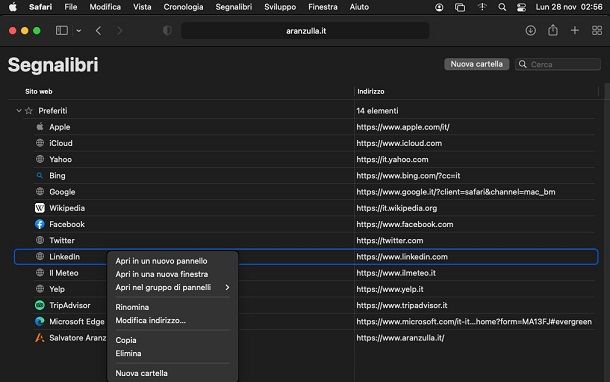Open Spotlight search in menu bar
Viewport: 610px width, 382px height.
pos(502,7)
